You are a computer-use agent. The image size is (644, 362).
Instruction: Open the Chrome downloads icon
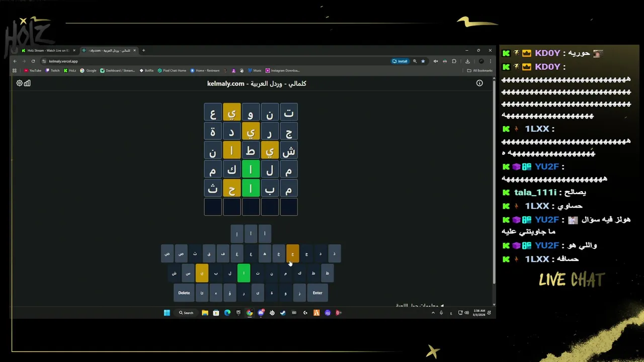point(467,61)
